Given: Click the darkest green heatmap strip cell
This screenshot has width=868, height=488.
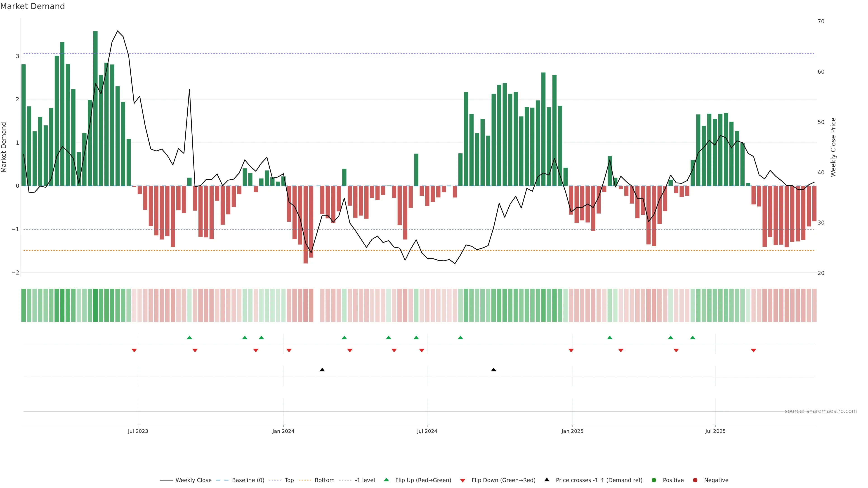Looking at the screenshot, I should click(x=95, y=305).
